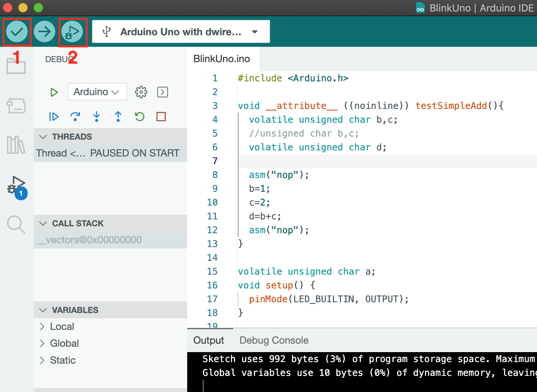Collapse the CALL STACK section
The width and height of the screenshot is (537, 392).
110,223
